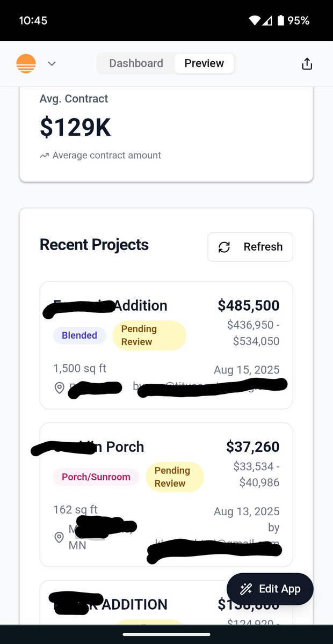Click the Refresh button
The height and width of the screenshot is (644, 333).
point(250,247)
